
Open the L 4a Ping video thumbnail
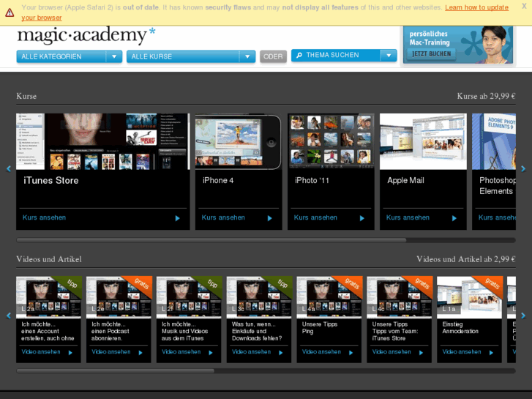329,297
